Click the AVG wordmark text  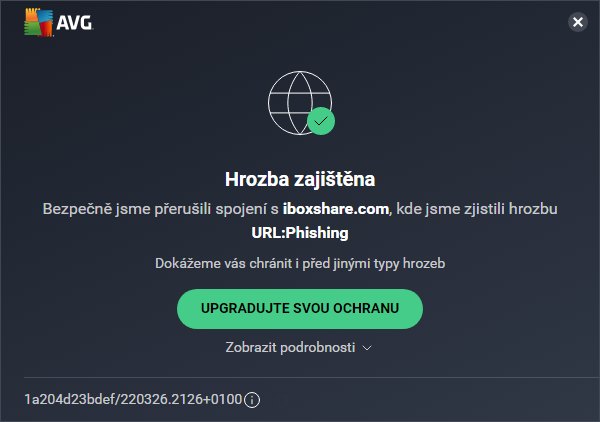74,23
